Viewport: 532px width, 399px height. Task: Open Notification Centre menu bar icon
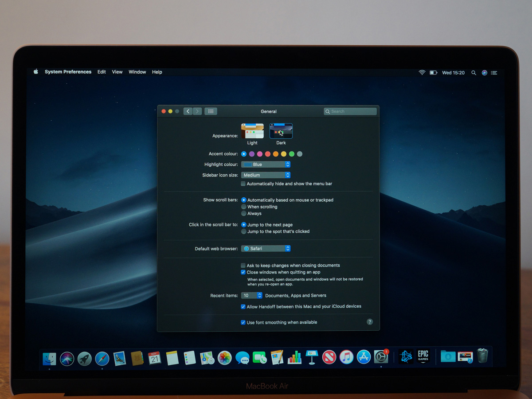[494, 73]
